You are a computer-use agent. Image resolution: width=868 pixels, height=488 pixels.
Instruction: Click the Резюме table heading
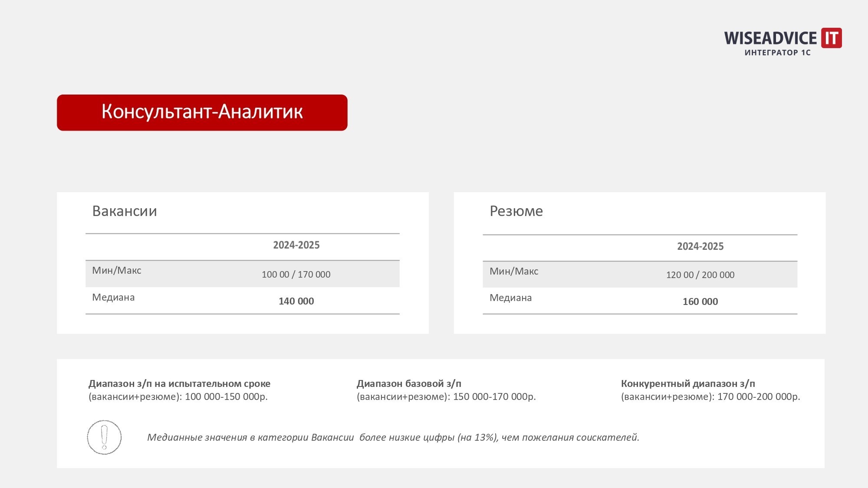(x=516, y=211)
